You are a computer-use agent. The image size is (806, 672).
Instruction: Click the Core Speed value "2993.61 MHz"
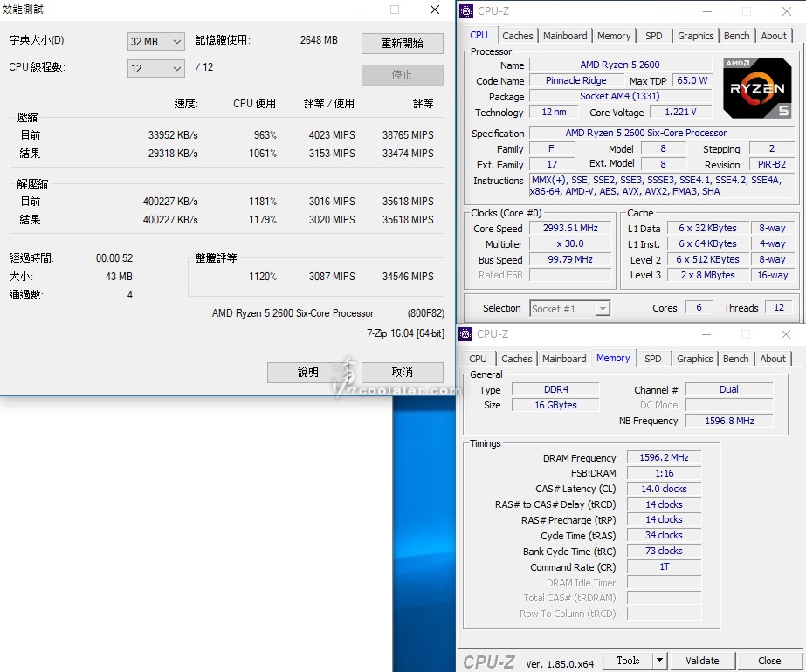tap(570, 228)
